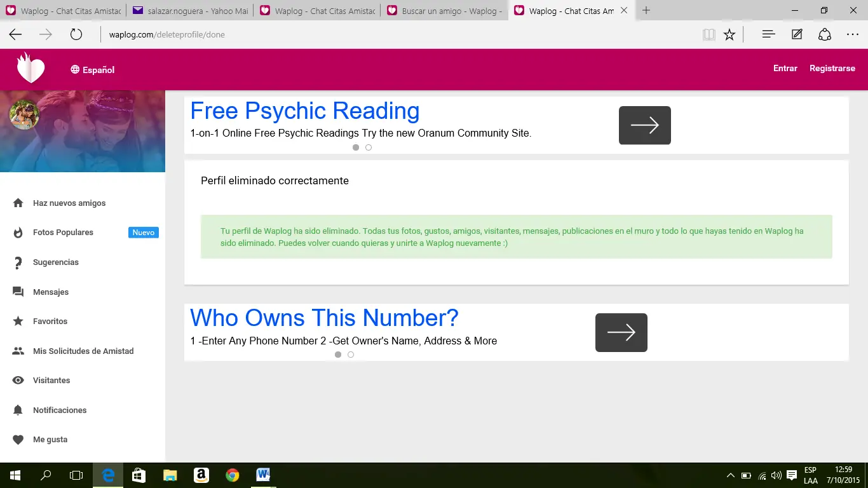Click the flame icon beside Fotos Populares

pos(18,233)
